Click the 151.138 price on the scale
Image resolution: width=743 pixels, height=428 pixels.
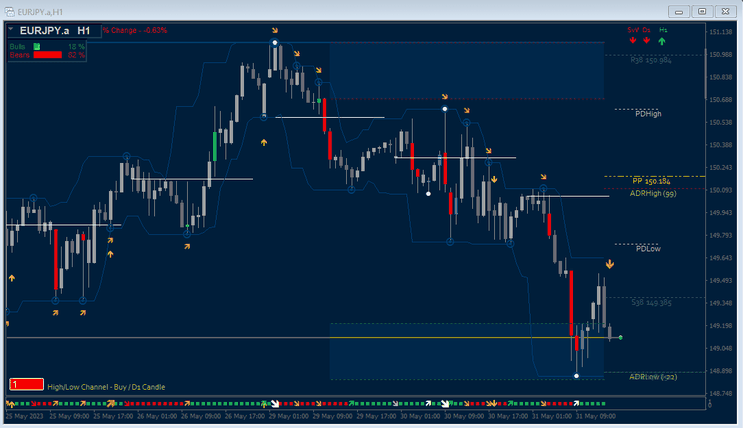tap(721, 32)
